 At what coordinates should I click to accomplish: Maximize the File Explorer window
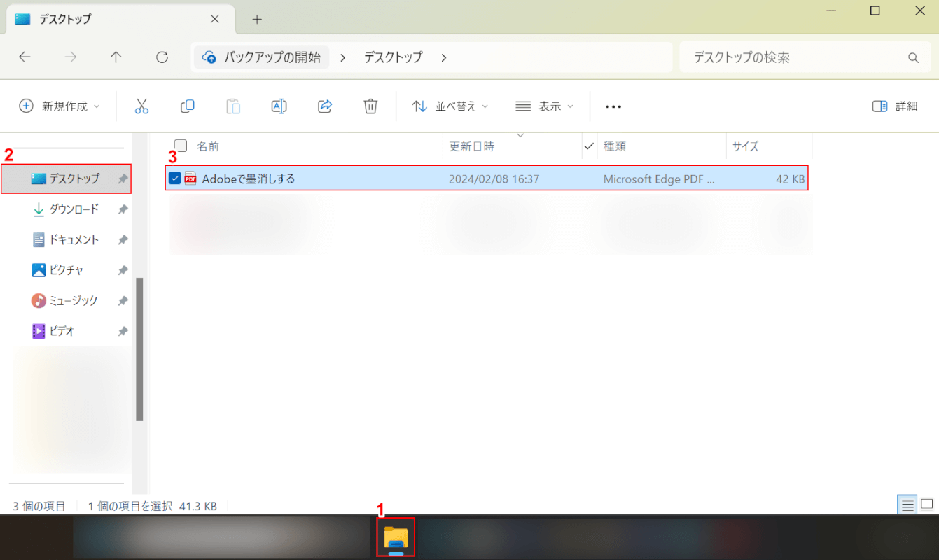pyautogui.click(x=875, y=10)
